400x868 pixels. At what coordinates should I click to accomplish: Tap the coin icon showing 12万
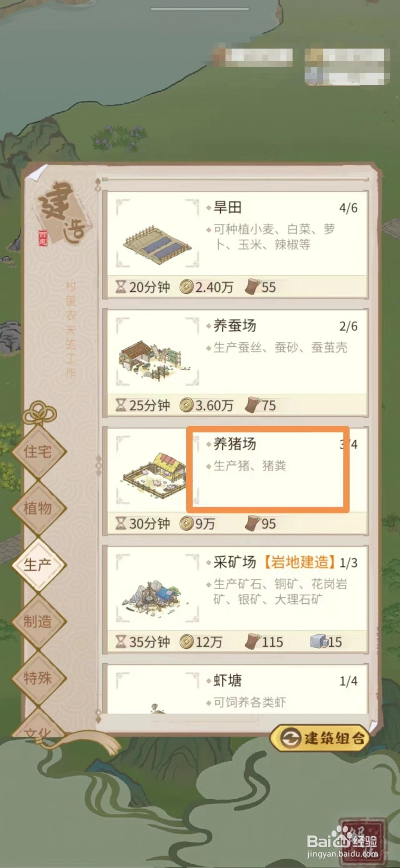(187, 641)
